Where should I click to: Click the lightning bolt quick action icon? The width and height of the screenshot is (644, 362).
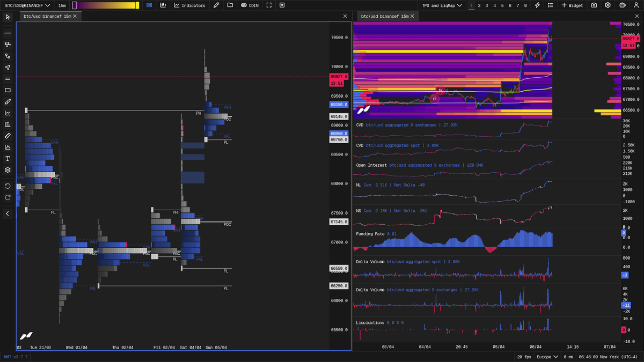click(538, 5)
